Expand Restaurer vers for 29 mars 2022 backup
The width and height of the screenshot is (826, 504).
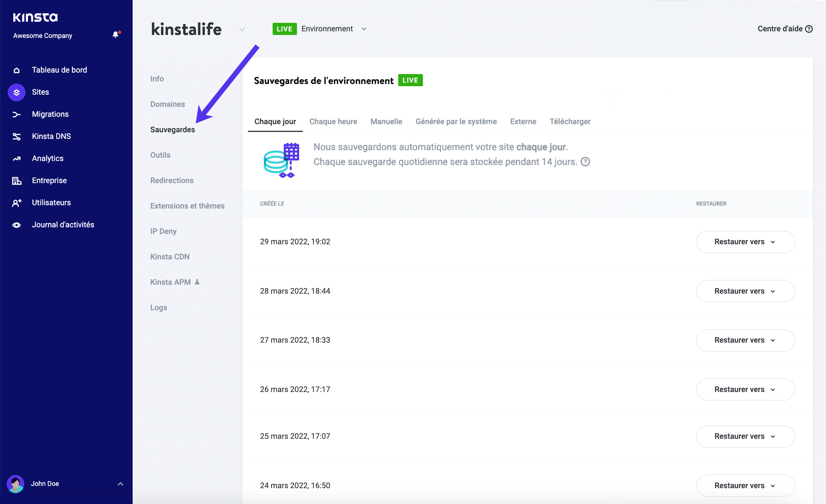click(745, 242)
